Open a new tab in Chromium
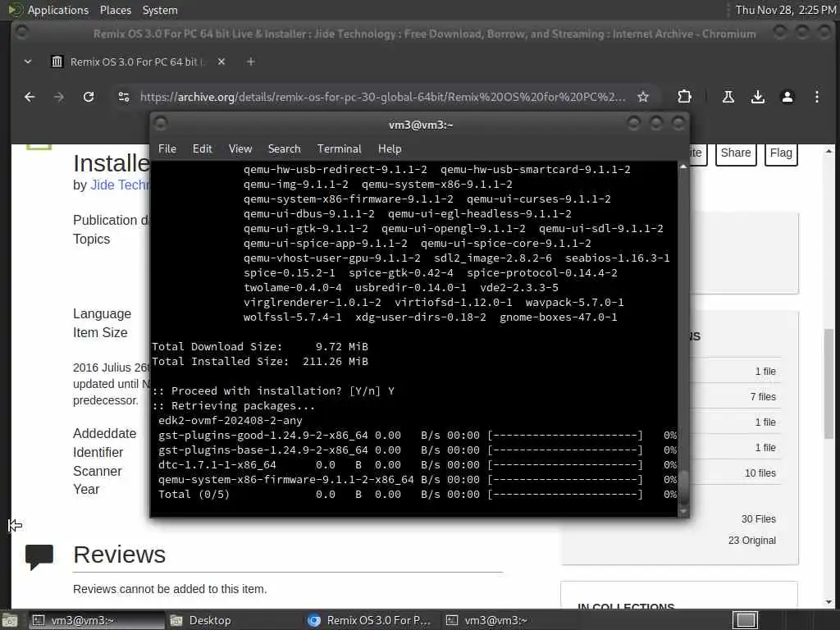Image resolution: width=840 pixels, height=630 pixels. (x=250, y=62)
